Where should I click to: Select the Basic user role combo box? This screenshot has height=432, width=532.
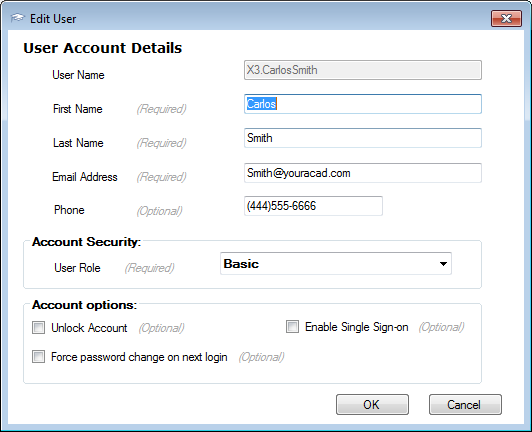point(336,264)
